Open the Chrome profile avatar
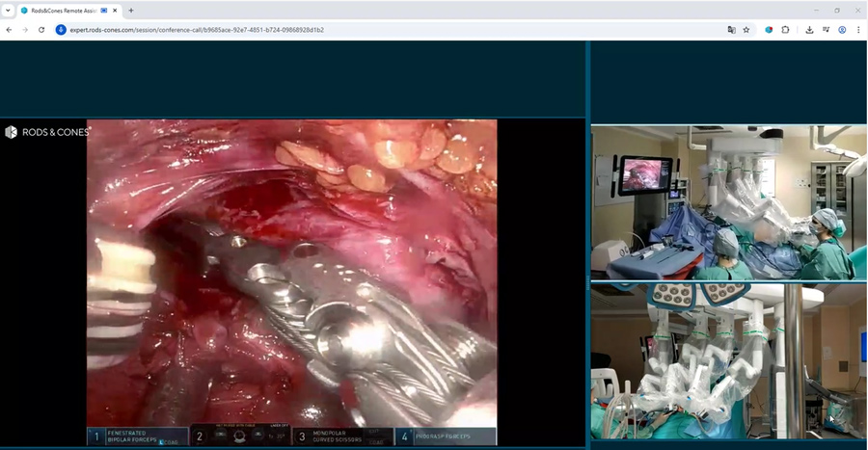The image size is (868, 450). click(x=842, y=30)
